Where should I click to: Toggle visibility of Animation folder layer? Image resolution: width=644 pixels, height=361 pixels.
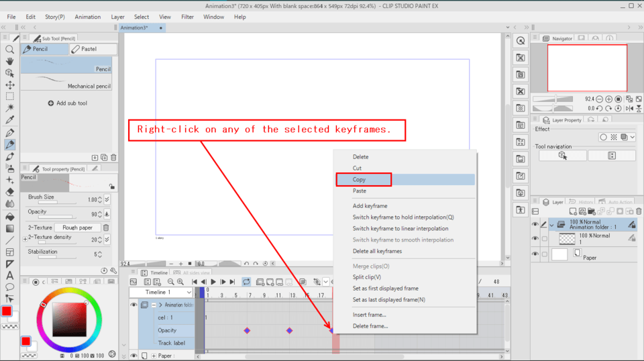tap(535, 225)
